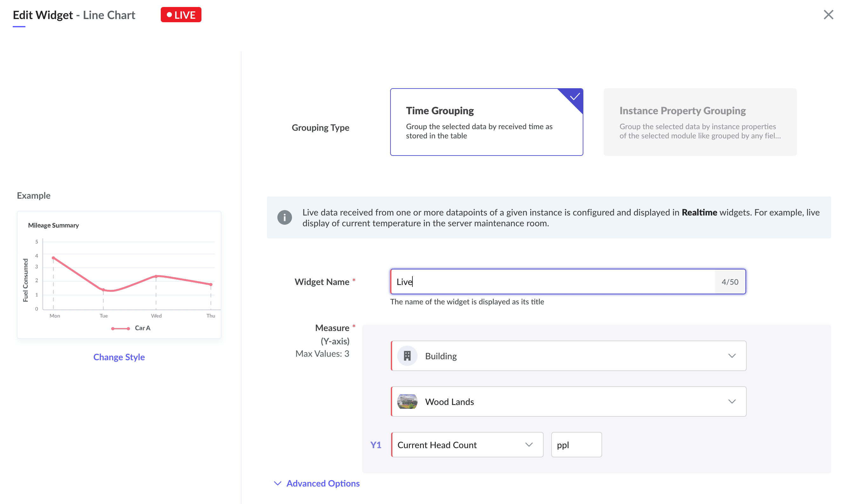
Task: Click the Edit Widget title tab
Action: pos(43,15)
